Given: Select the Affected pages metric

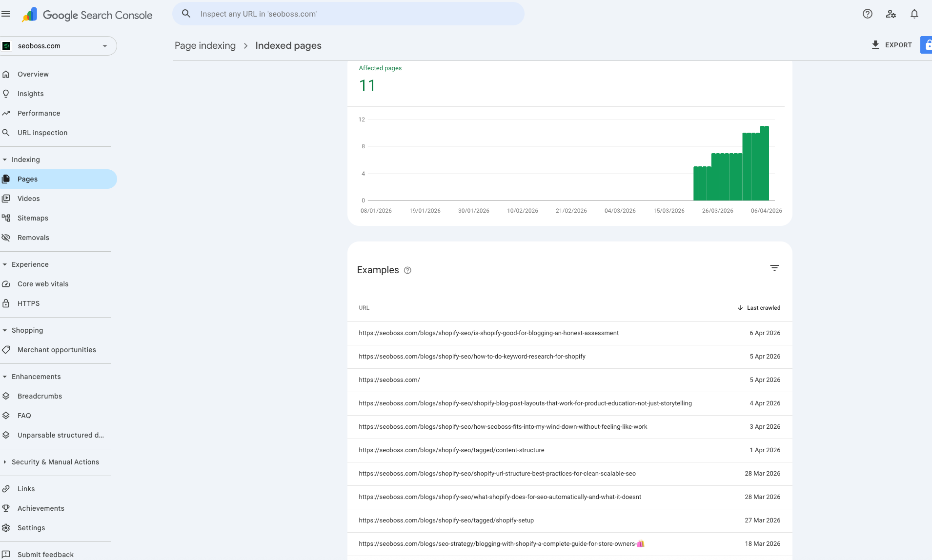Looking at the screenshot, I should [380, 80].
